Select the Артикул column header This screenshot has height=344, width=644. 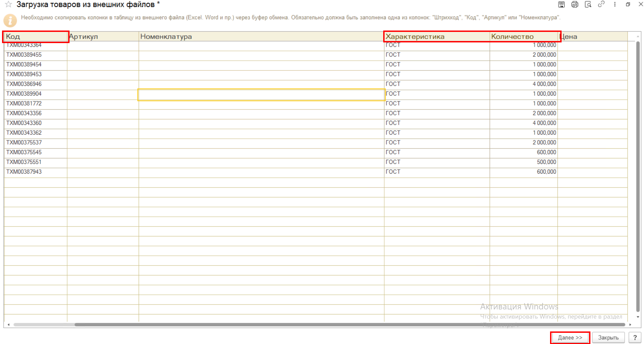coord(103,36)
